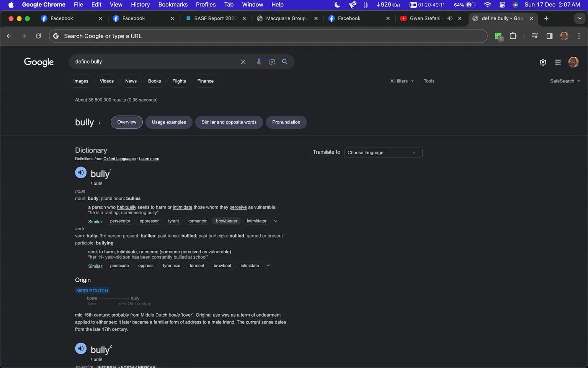The height and width of the screenshot is (368, 588).
Task: Click the tyrannize synonym chip
Action: [x=171, y=266]
